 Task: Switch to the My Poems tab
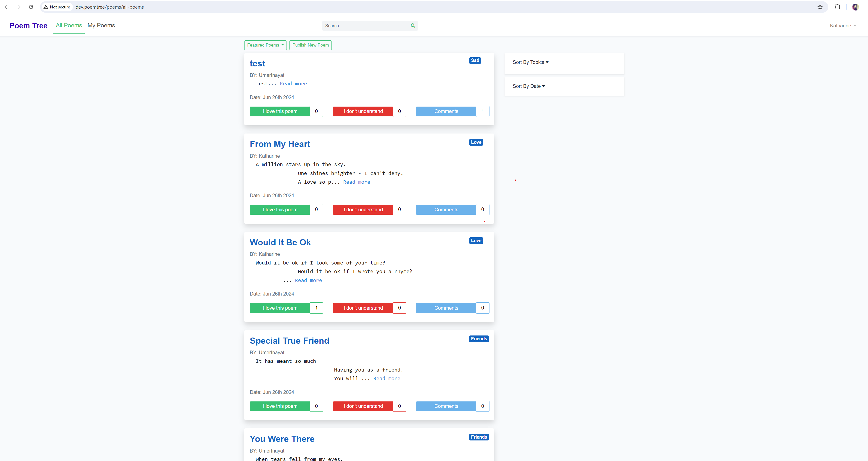101,25
